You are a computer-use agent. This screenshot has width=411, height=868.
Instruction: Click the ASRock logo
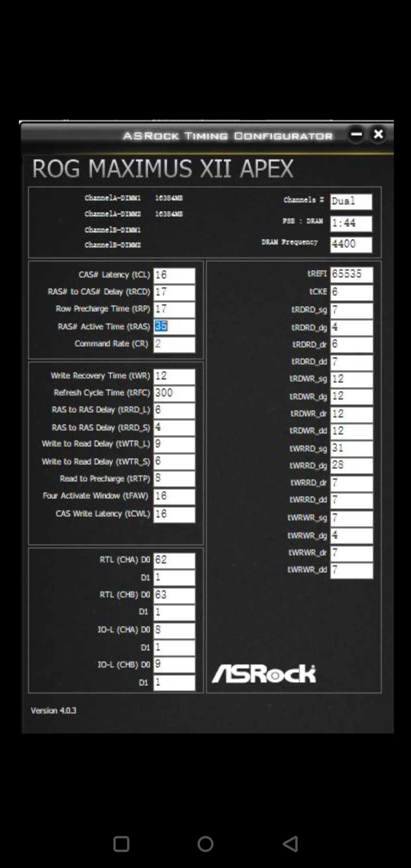click(264, 674)
